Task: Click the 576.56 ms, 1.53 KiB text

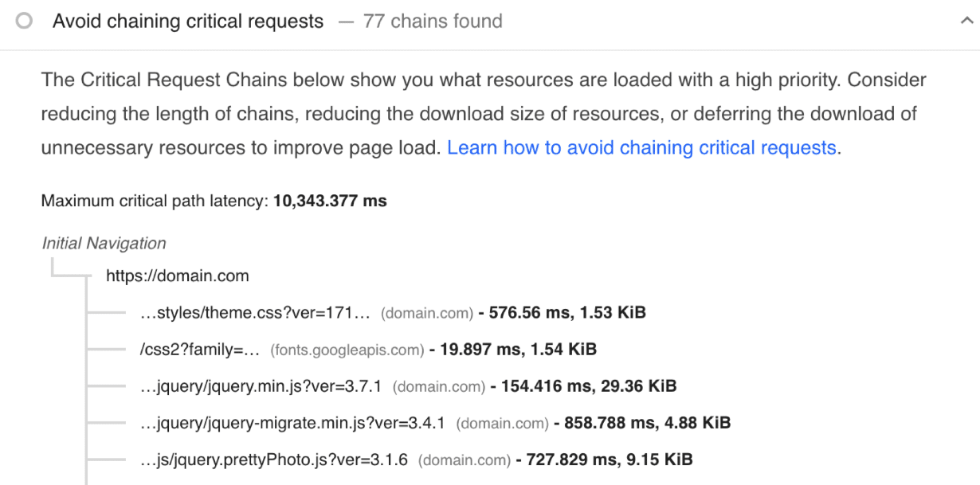Action: (564, 312)
